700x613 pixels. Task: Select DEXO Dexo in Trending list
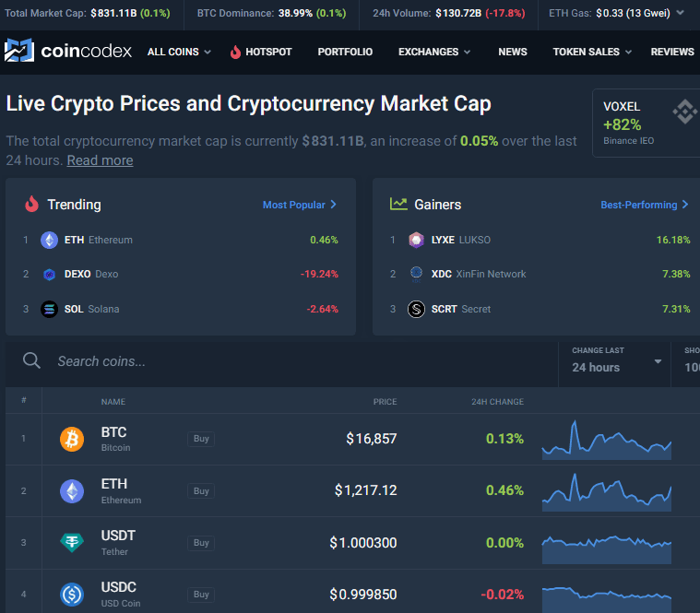coord(181,275)
